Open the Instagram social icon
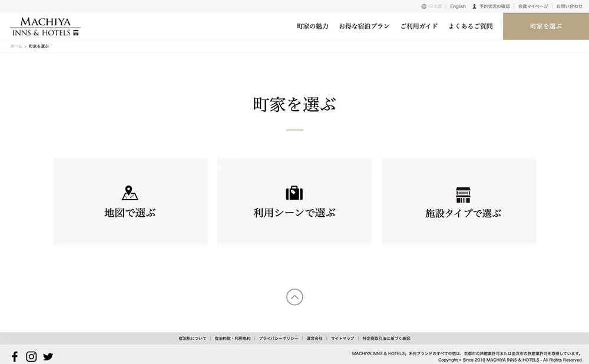The height and width of the screenshot is (364, 589). pyautogui.click(x=31, y=356)
